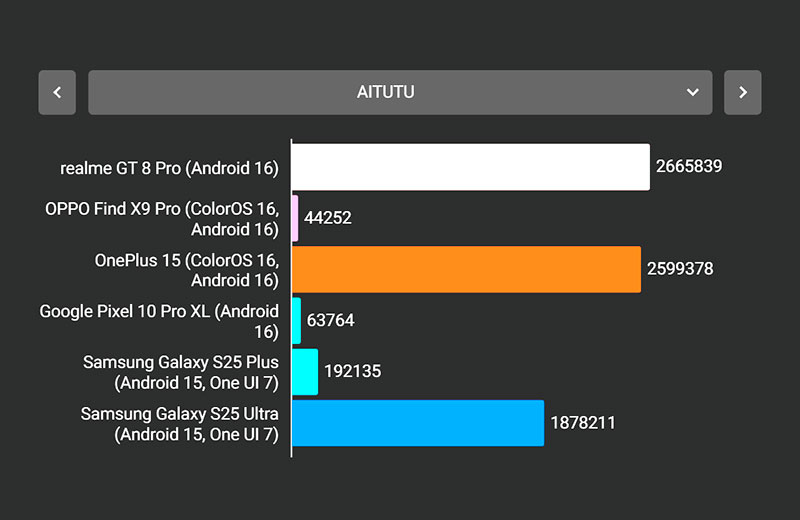The width and height of the screenshot is (800, 520).
Task: Click the white realme GT 8 Pro bar
Action: click(470, 167)
